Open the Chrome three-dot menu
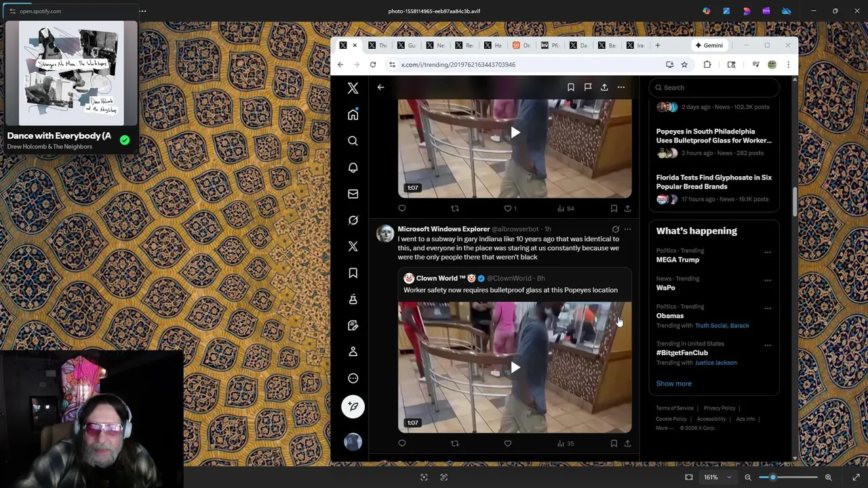868x488 pixels. pyautogui.click(x=788, y=64)
